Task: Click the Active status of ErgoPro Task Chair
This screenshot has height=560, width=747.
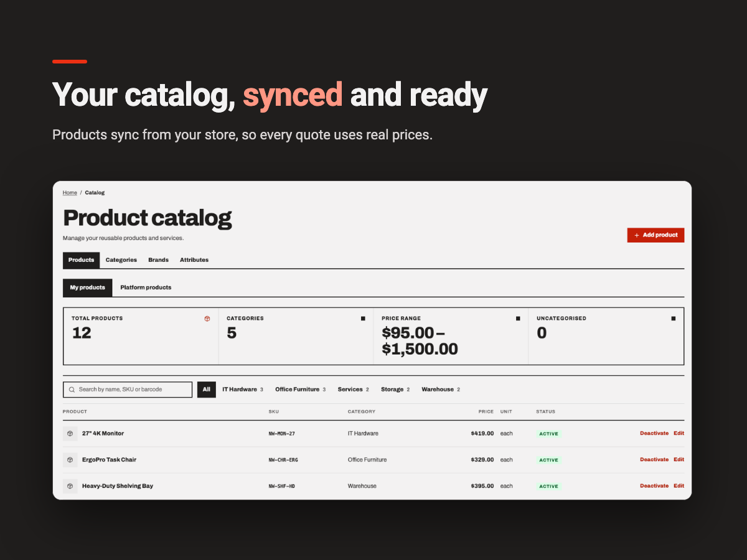Action: (x=548, y=460)
